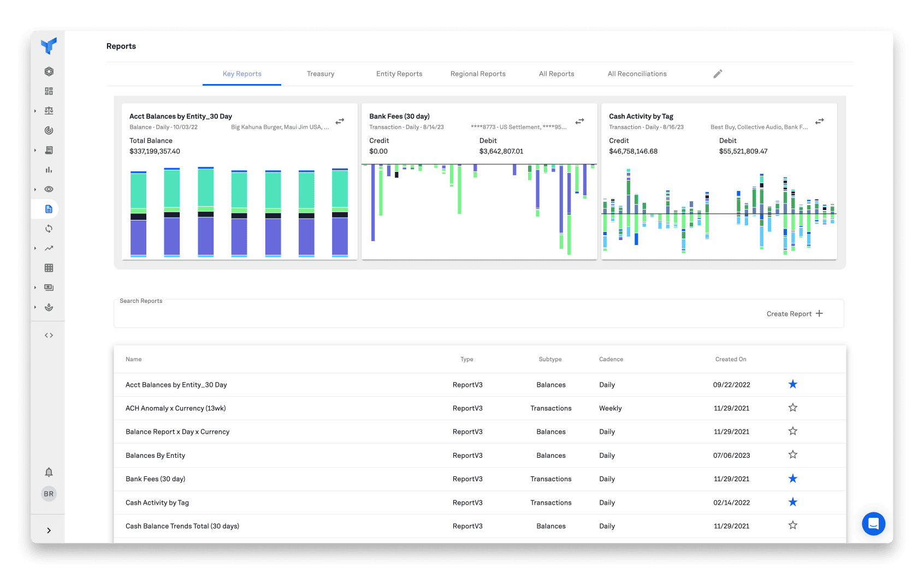Open the Cash Activity by Tag report row

click(157, 503)
